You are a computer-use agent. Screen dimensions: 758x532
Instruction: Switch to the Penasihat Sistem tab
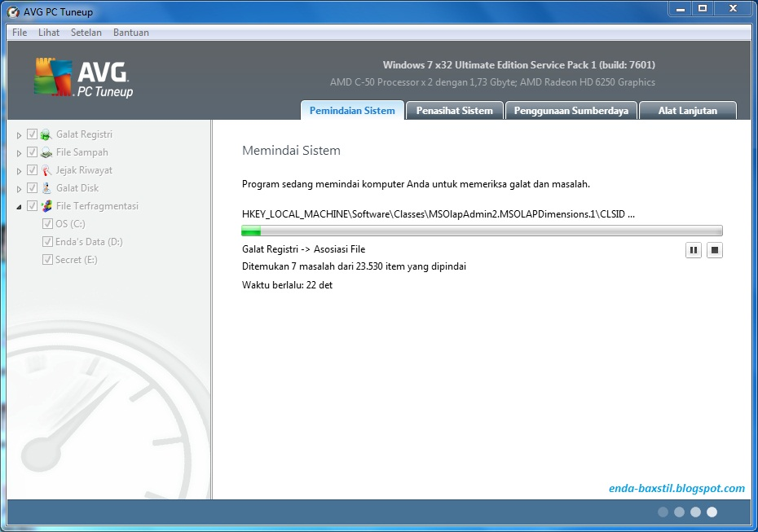coord(455,110)
